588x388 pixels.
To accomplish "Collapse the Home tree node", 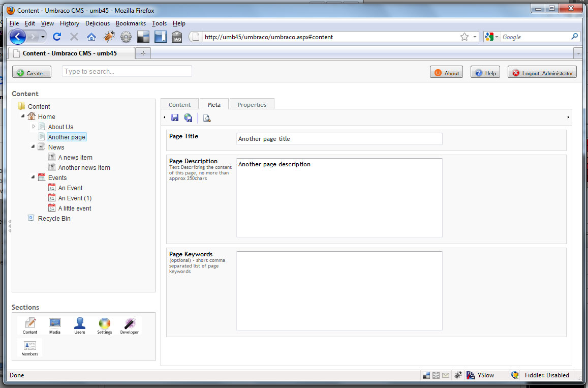I will point(23,116).
